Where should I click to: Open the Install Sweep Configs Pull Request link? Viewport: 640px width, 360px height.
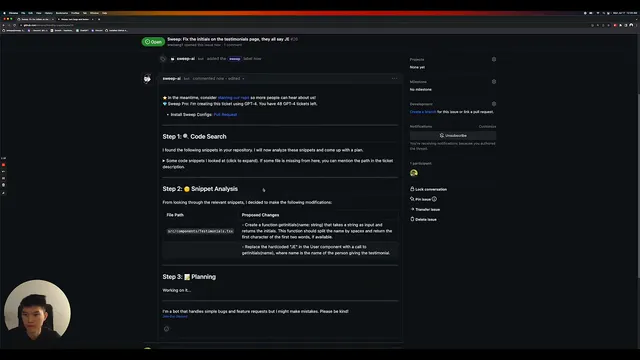tap(225, 115)
